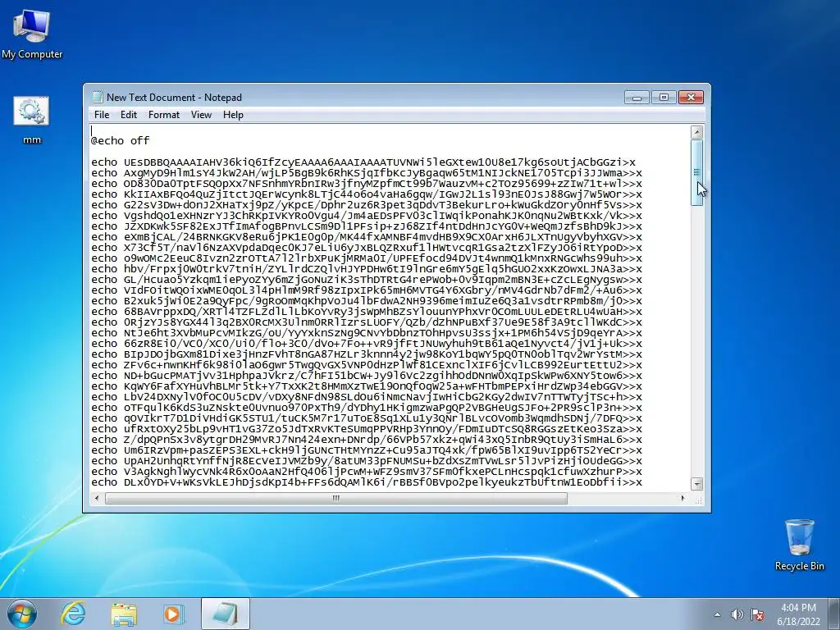The width and height of the screenshot is (840, 630).
Task: Click the line starting 'echo 66zR8Ei0'
Action: (367, 344)
